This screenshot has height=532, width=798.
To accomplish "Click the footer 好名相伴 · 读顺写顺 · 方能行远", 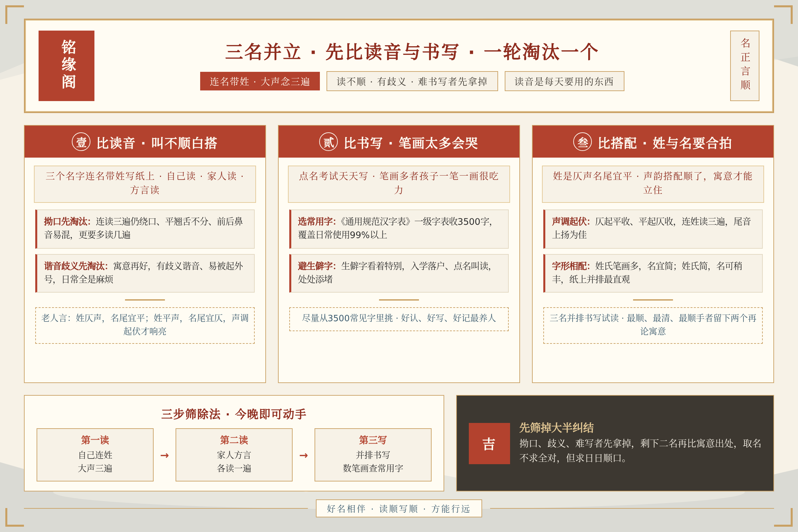I will pyautogui.click(x=399, y=508).
